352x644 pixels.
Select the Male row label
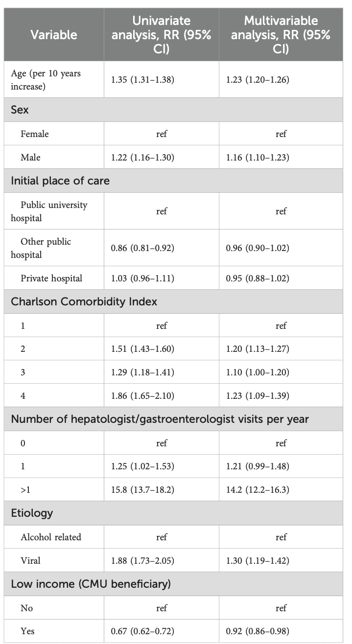coord(30,158)
